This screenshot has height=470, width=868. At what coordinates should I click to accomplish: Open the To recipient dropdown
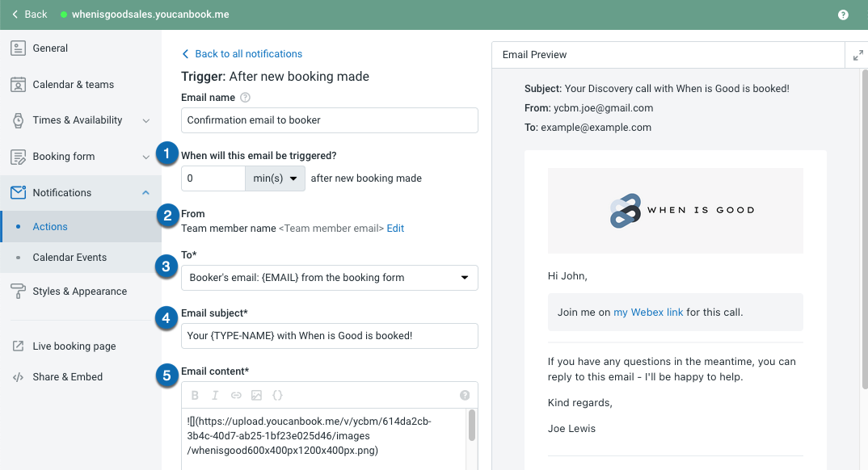pyautogui.click(x=329, y=277)
